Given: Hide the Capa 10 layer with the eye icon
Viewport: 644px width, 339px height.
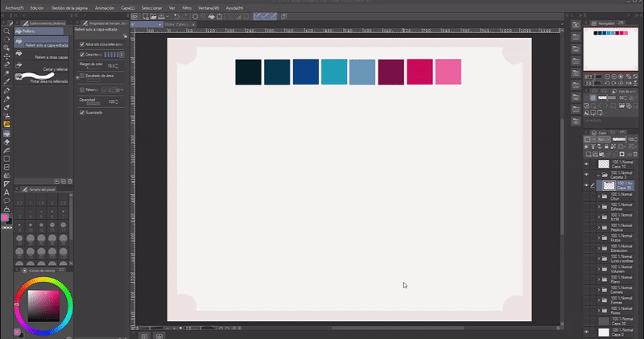Looking at the screenshot, I should (588, 163).
